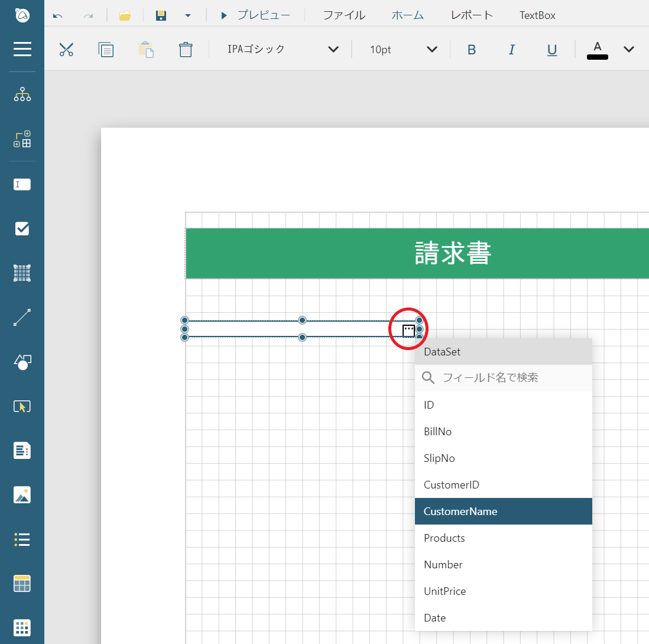649x644 pixels.
Task: Redo the last undone action
Action: click(x=88, y=16)
